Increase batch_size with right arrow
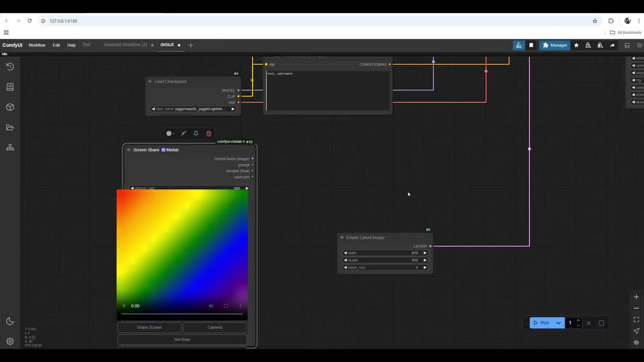 425,267
